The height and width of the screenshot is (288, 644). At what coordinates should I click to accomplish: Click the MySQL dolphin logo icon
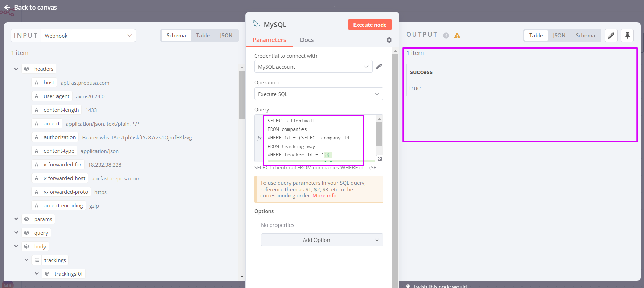[x=256, y=24]
